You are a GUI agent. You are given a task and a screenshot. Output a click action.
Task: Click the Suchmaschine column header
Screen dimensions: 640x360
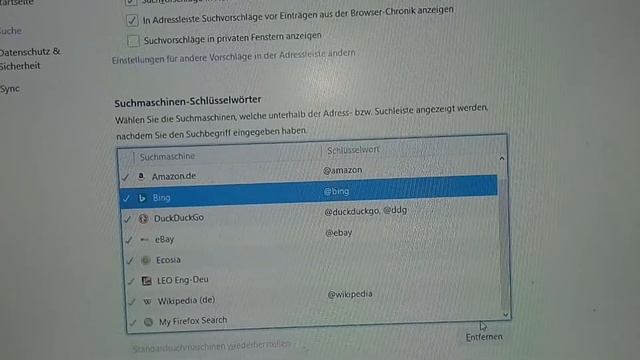[x=167, y=156]
